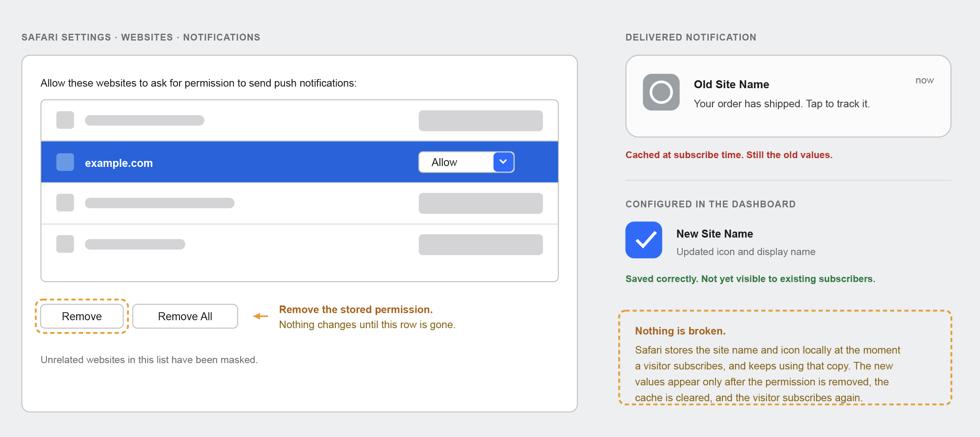Select the example.com website row
This screenshot has width=980, height=437.
(x=300, y=162)
